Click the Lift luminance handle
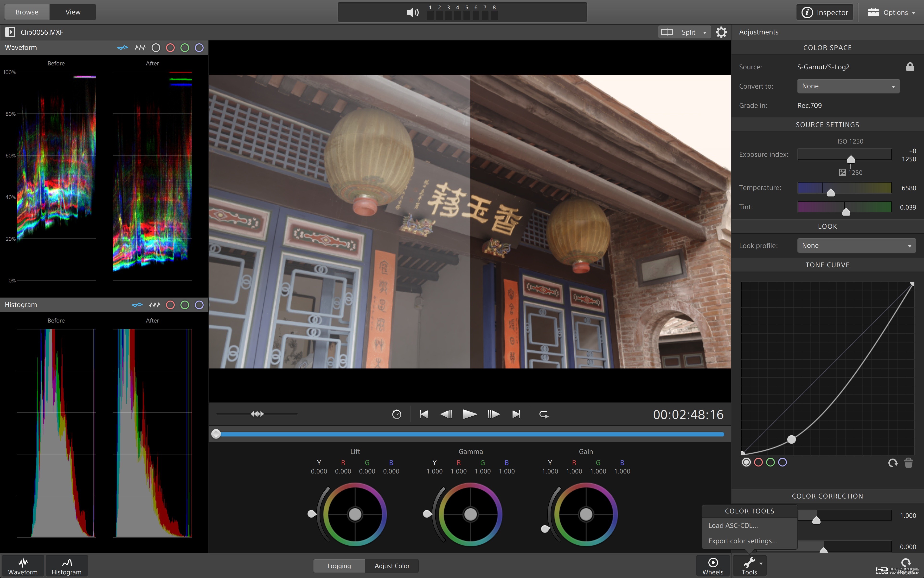The height and width of the screenshot is (578, 924). (x=312, y=514)
